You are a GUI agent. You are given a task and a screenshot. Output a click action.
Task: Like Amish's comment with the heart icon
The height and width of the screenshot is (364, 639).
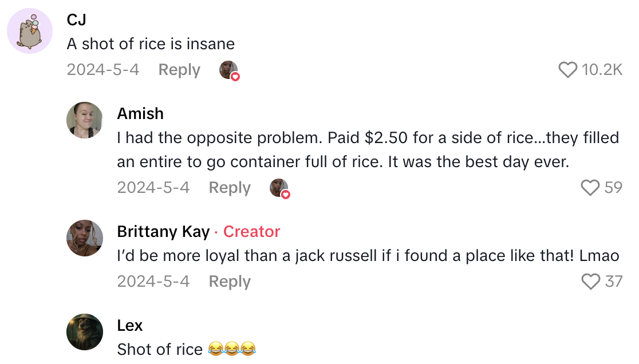click(x=590, y=187)
